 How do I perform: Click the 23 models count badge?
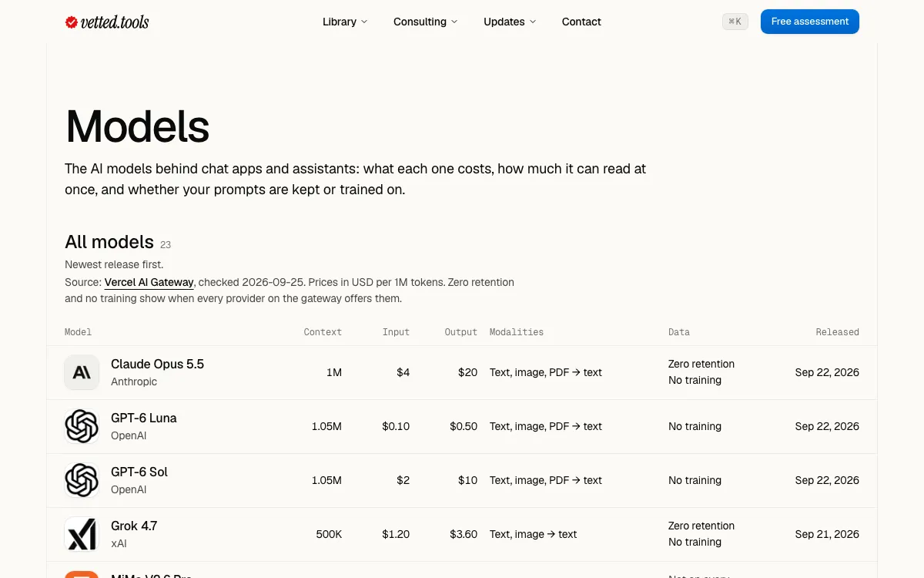point(166,245)
